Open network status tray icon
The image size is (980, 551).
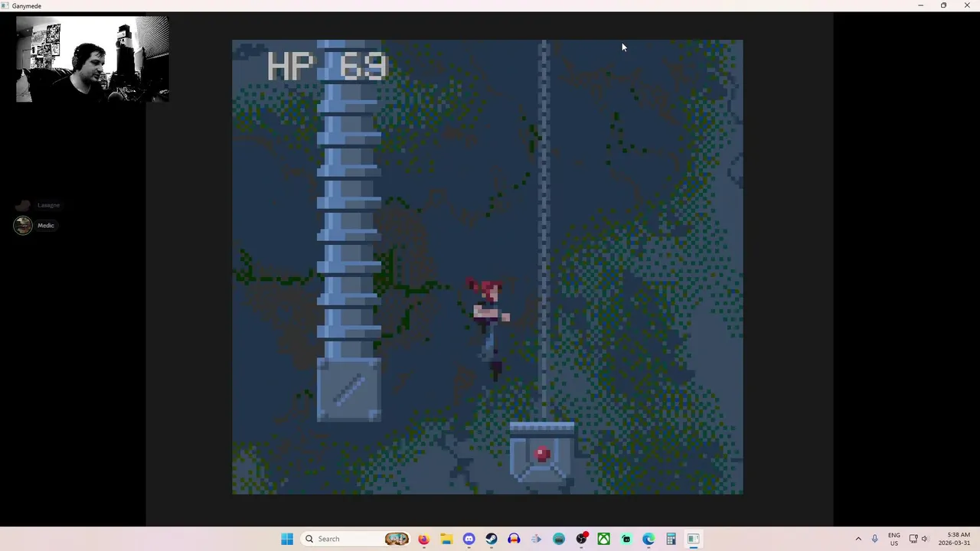coord(913,539)
